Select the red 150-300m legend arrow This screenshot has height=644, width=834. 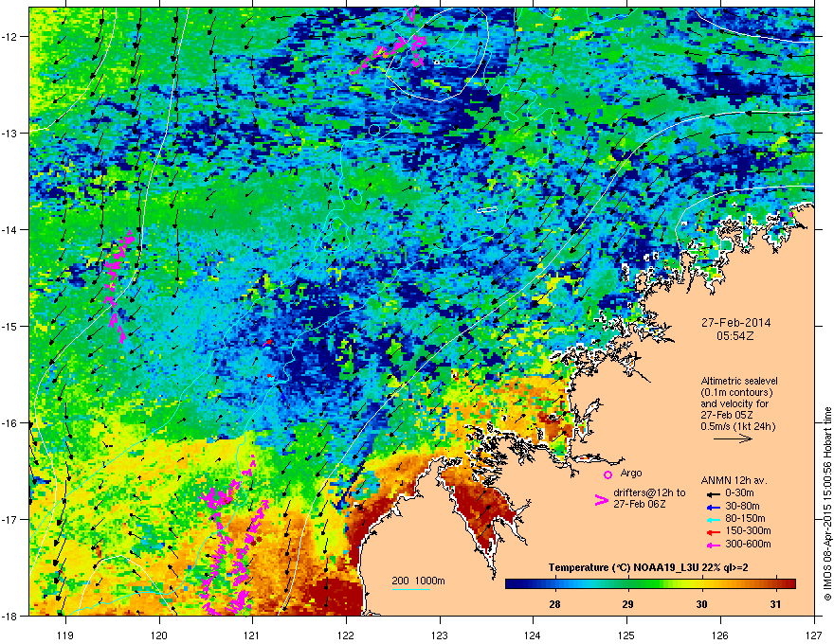point(714,531)
